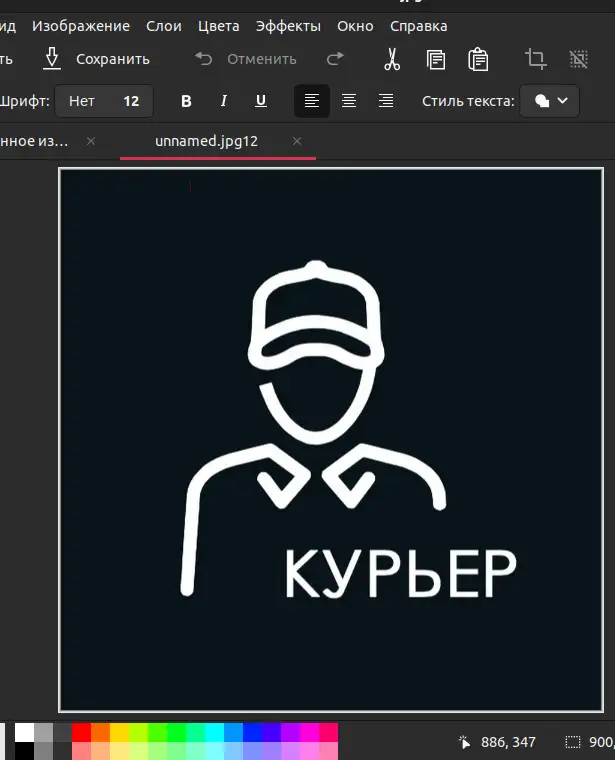Click the Deselect all icon
The width and height of the screenshot is (615, 760).
point(578,59)
